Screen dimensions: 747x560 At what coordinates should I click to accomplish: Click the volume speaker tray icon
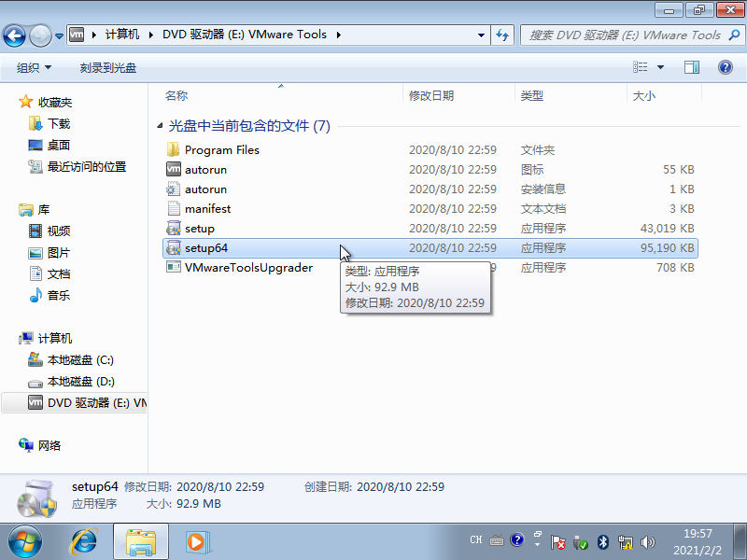647,542
